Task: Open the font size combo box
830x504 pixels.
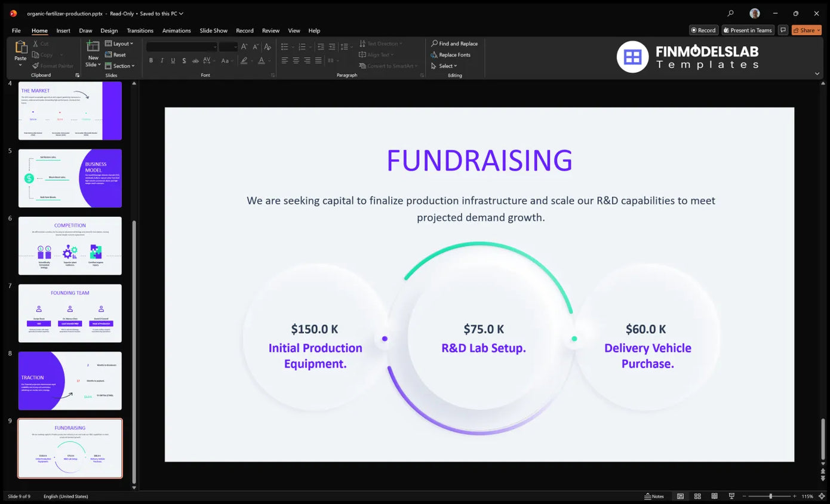Action: pos(228,47)
